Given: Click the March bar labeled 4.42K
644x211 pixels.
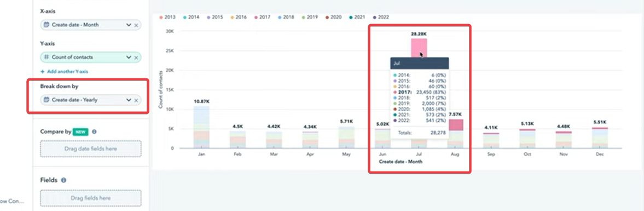Looking at the screenshot, I should [274, 139].
